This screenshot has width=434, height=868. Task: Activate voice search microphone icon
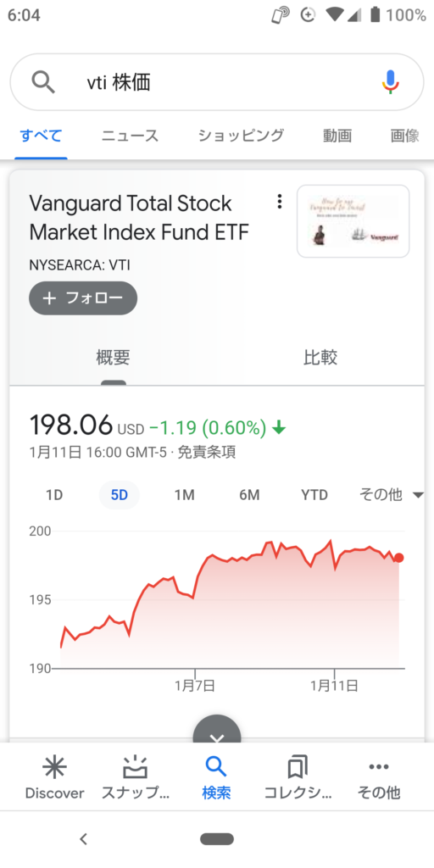390,82
